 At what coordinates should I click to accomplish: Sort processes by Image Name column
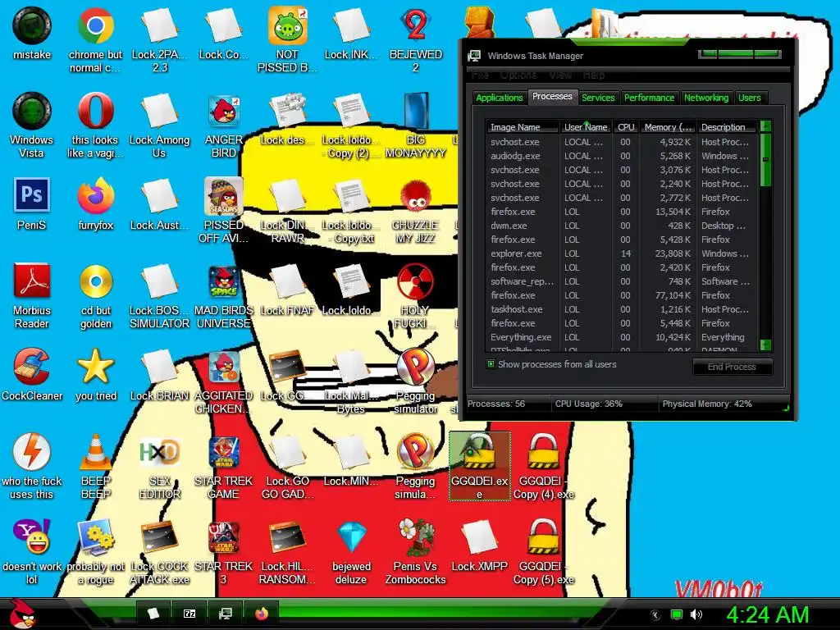[x=523, y=127]
